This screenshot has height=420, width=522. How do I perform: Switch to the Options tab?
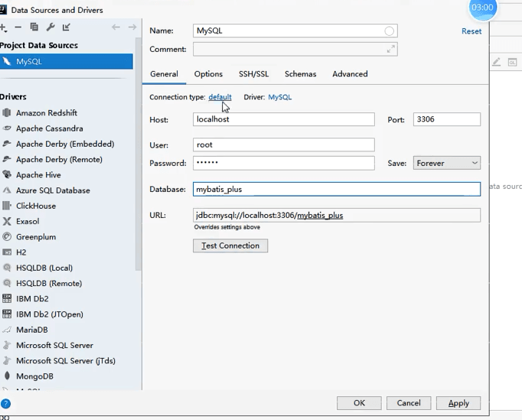pos(208,74)
